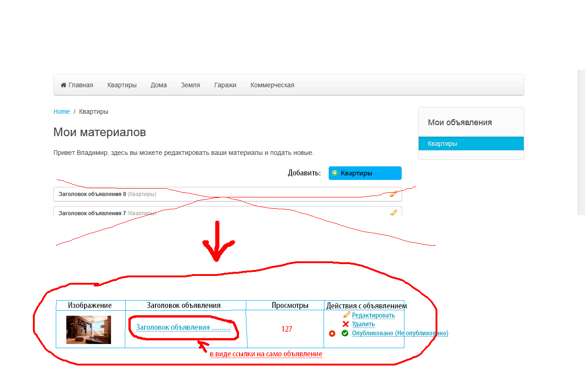The image size is (585, 392).
Task: Click the views count 127
Action: pos(287,329)
